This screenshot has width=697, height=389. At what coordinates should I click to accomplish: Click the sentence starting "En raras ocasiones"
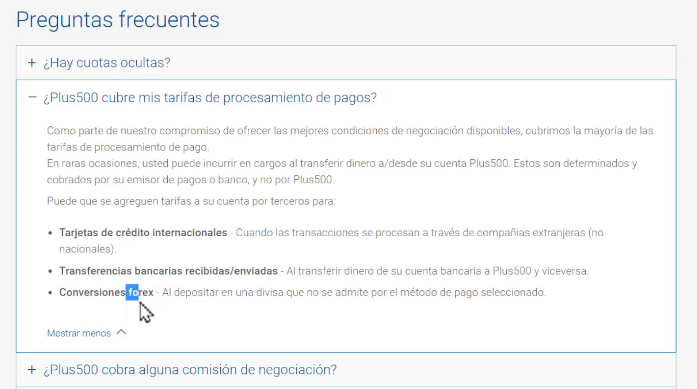click(342, 171)
